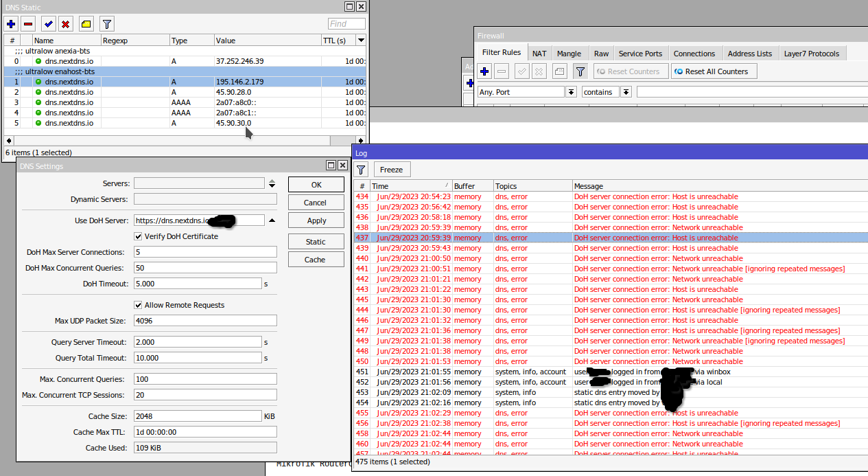Viewport: 868px width, 476px height.
Task: Open the contains comparison dropdown
Action: tap(624, 91)
